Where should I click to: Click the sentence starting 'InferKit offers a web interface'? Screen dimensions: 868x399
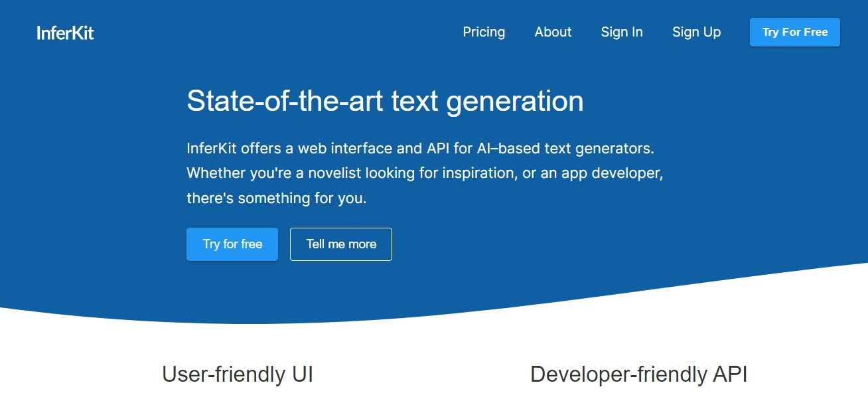click(x=421, y=148)
